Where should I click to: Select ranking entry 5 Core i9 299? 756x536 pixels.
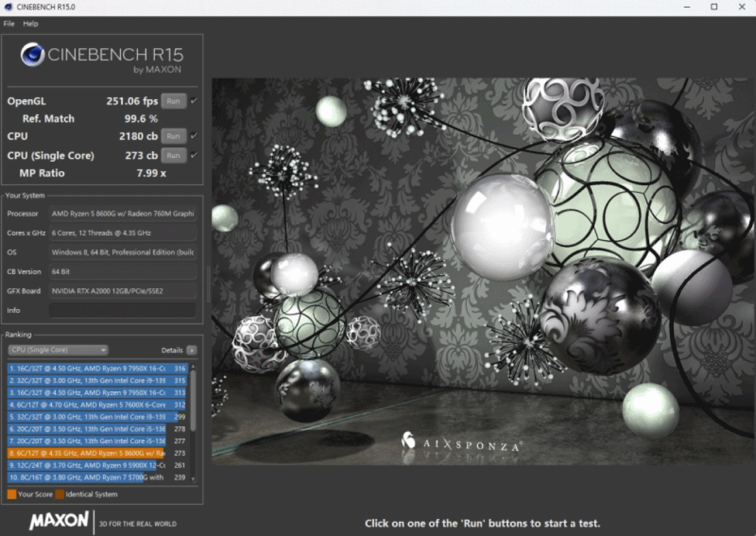[x=98, y=417]
